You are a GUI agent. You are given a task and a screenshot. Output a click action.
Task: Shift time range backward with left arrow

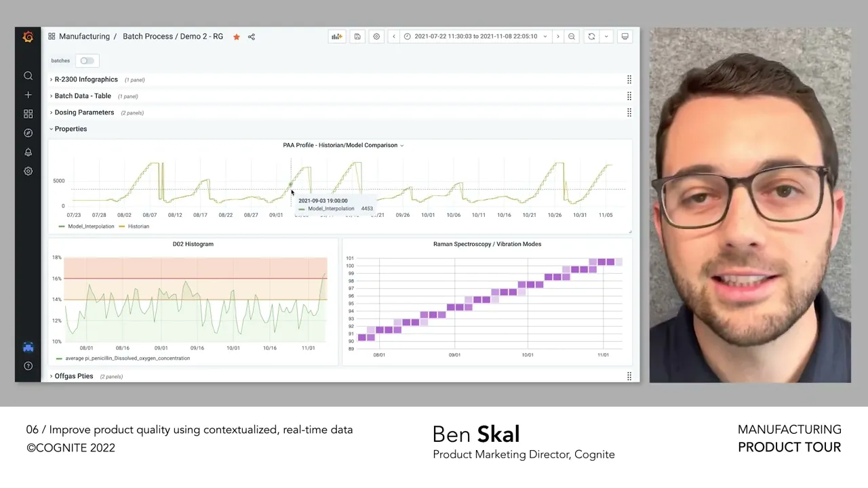tap(393, 37)
